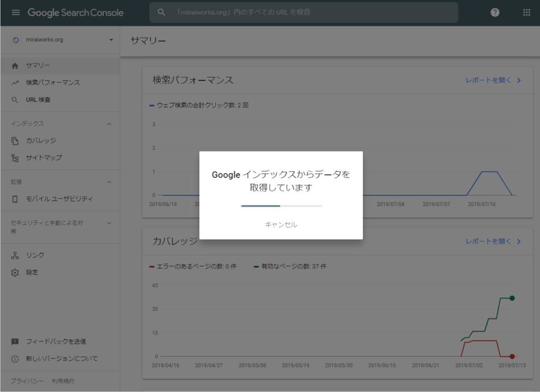The image size is (540, 392).
Task: Open the 利用規約 footer link
Action: [63, 381]
